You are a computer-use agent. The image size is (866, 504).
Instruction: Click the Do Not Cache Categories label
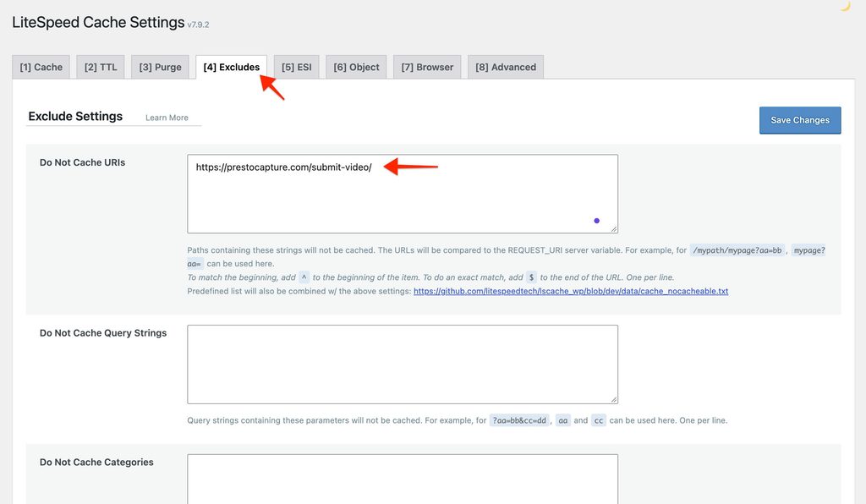pos(96,462)
